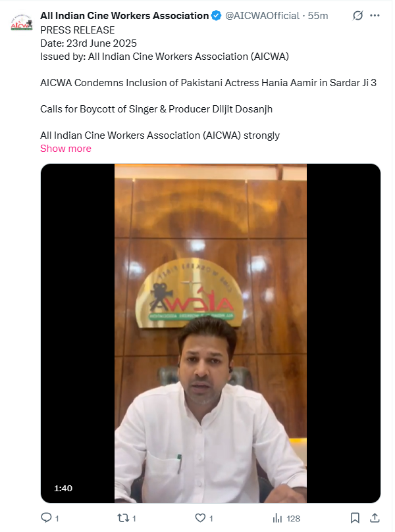Viewport: 395px width, 532px height.
Task: Click the 55m timestamp link
Action: 318,16
